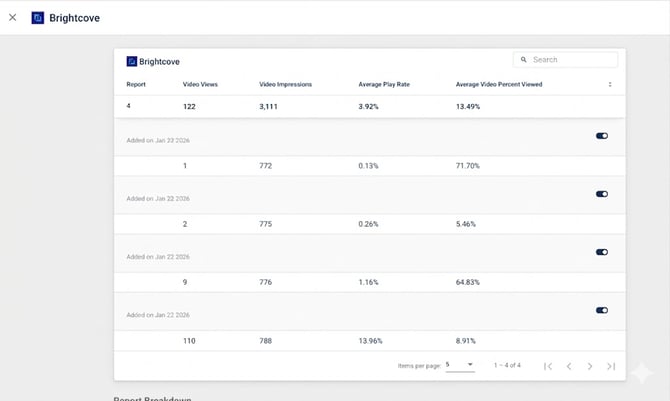The width and height of the screenshot is (670, 401).
Task: Click the Brightcove title in the top bar
Action: click(x=74, y=18)
